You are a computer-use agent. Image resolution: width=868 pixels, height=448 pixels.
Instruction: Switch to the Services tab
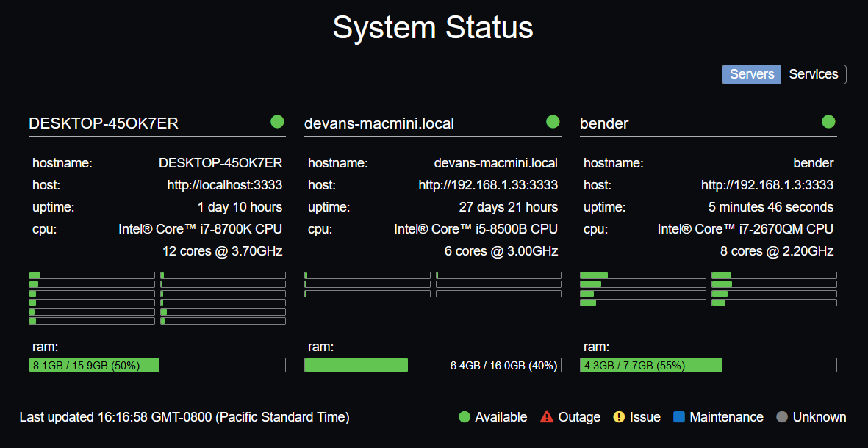tap(813, 74)
